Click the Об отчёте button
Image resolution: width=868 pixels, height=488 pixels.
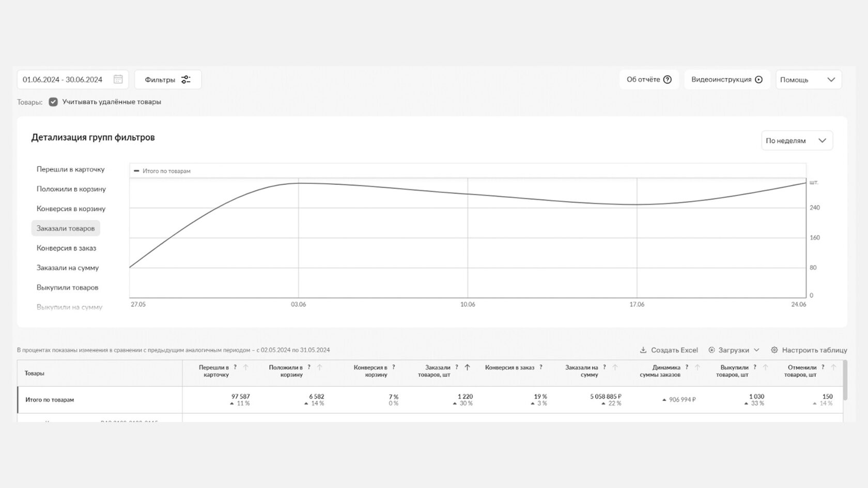click(648, 80)
